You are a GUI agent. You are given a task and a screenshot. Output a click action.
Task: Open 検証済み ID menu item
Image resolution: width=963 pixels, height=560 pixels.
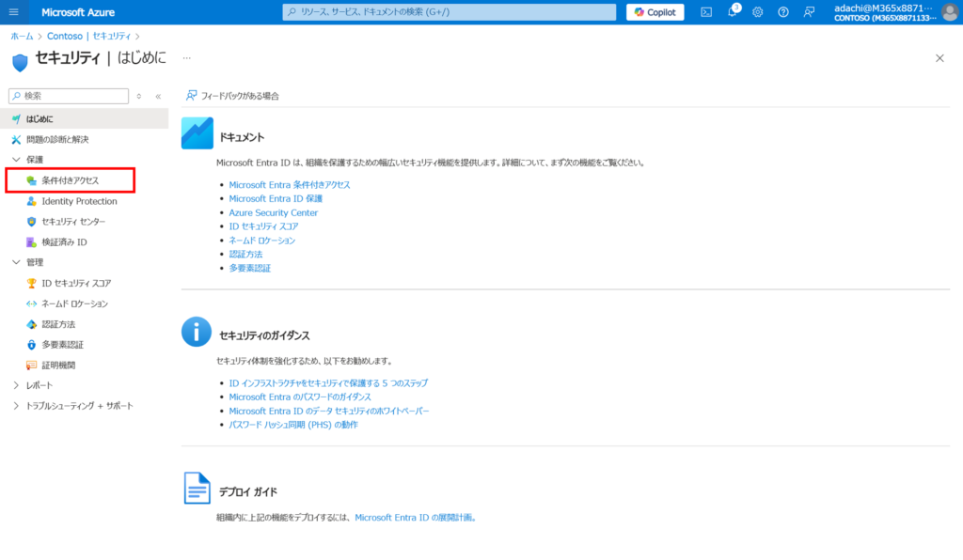(x=65, y=242)
